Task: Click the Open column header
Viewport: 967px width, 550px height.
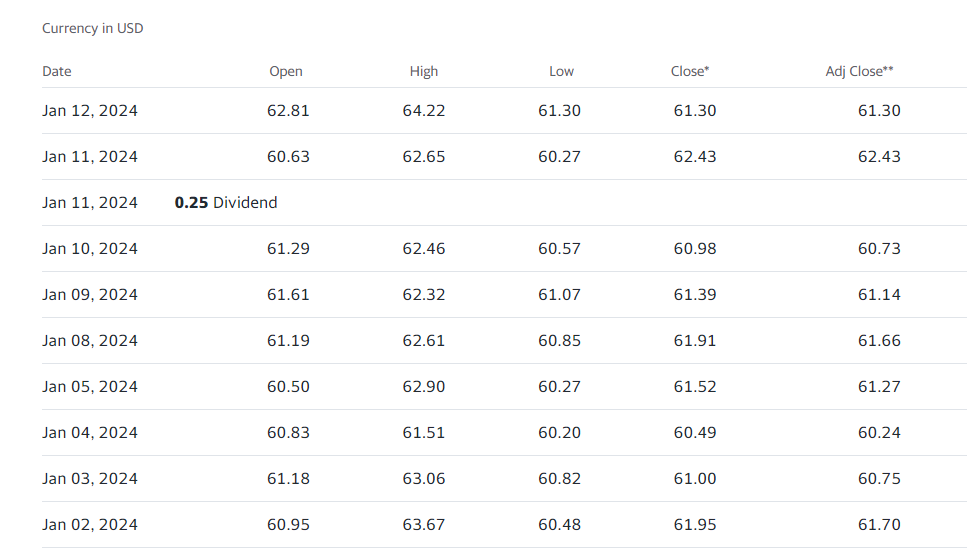Action: (x=286, y=71)
